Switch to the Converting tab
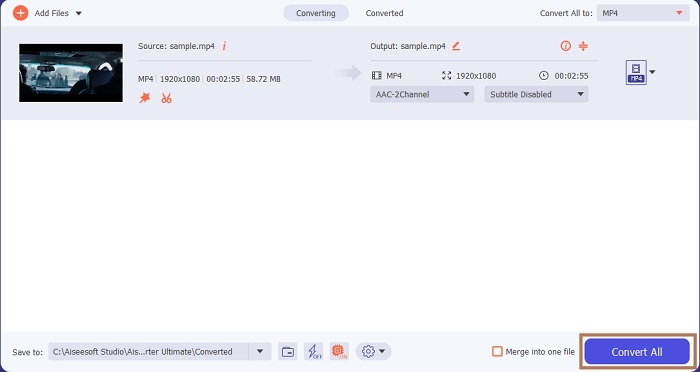Screen dimensions: 700x372 click(316, 13)
